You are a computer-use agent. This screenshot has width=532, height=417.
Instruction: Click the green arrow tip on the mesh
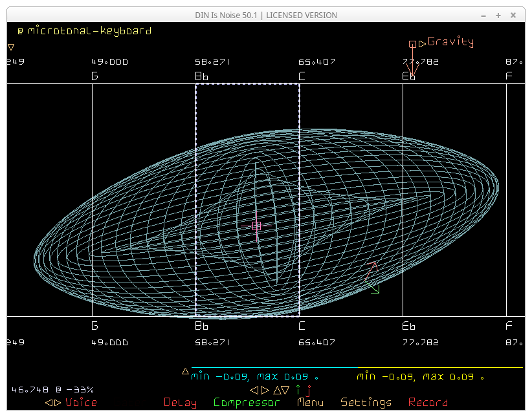tap(377, 292)
